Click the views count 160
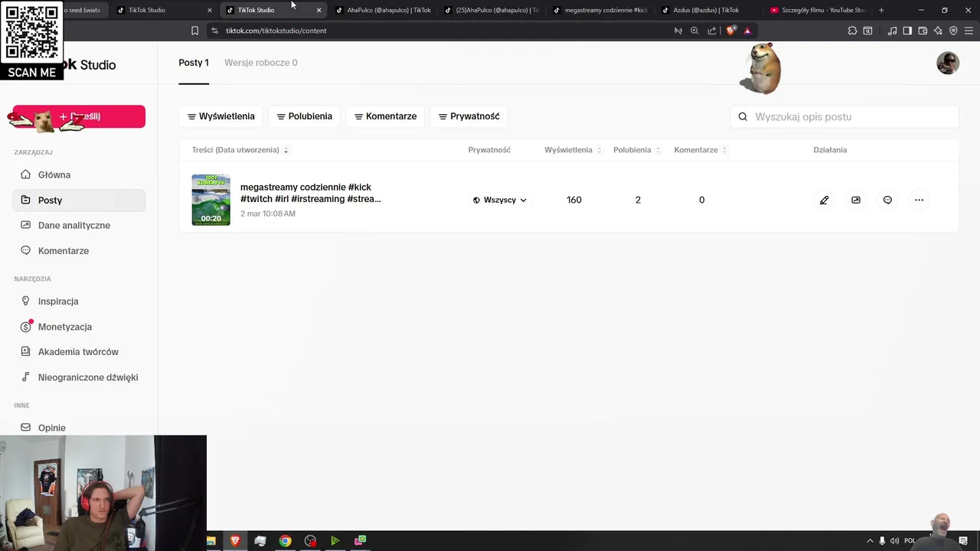The image size is (980, 551). tap(574, 200)
